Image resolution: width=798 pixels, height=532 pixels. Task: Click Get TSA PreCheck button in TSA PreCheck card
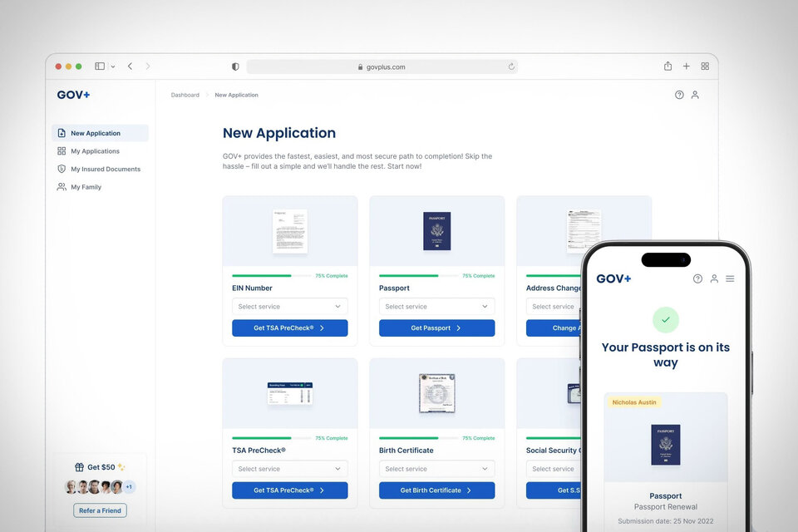click(290, 490)
